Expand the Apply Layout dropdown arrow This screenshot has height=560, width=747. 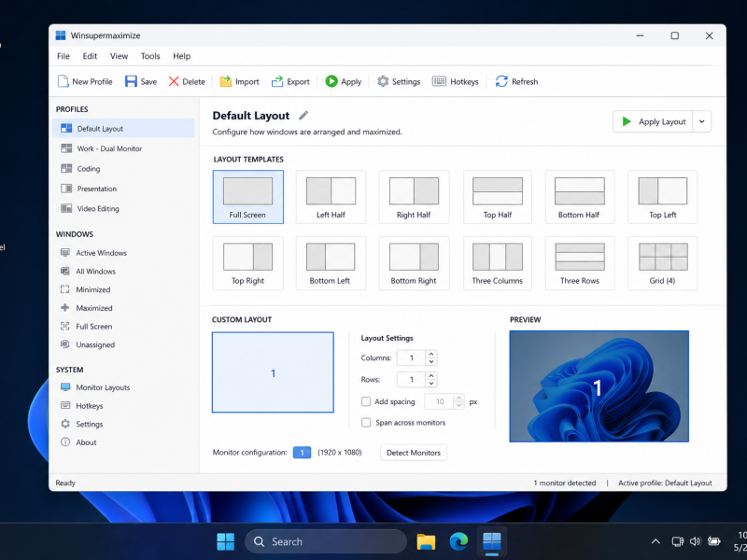(702, 121)
